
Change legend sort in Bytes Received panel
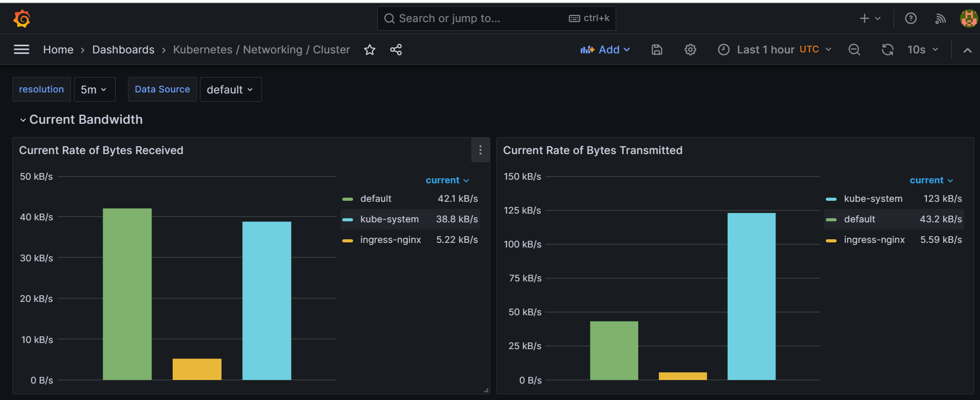pyautogui.click(x=447, y=180)
